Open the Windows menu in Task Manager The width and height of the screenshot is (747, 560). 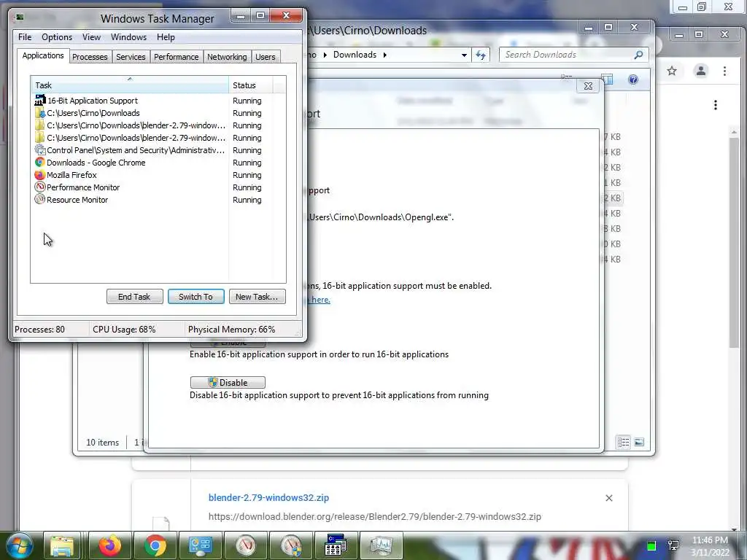[x=128, y=37]
